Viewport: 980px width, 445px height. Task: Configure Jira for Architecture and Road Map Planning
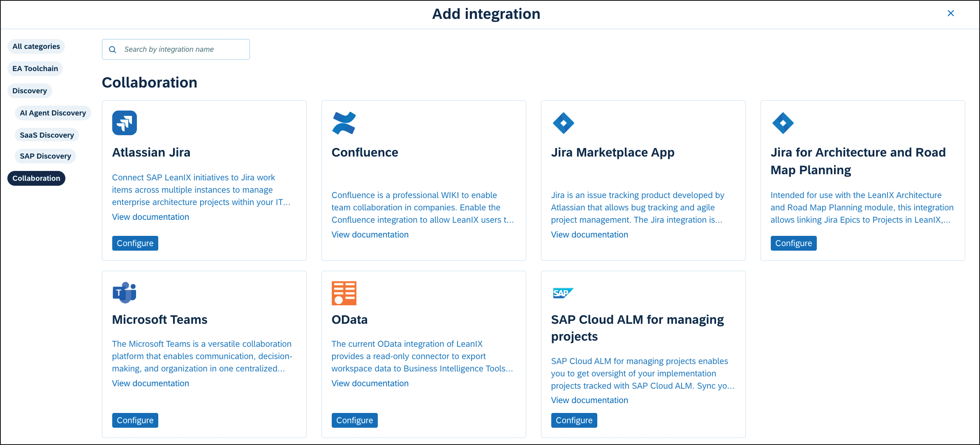(x=793, y=243)
